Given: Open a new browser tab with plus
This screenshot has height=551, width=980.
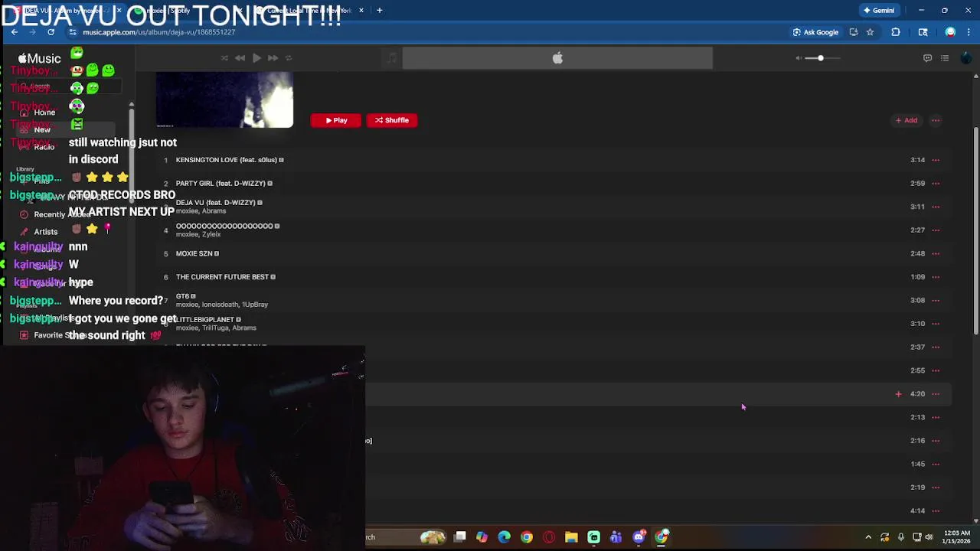Looking at the screenshot, I should click(x=379, y=11).
